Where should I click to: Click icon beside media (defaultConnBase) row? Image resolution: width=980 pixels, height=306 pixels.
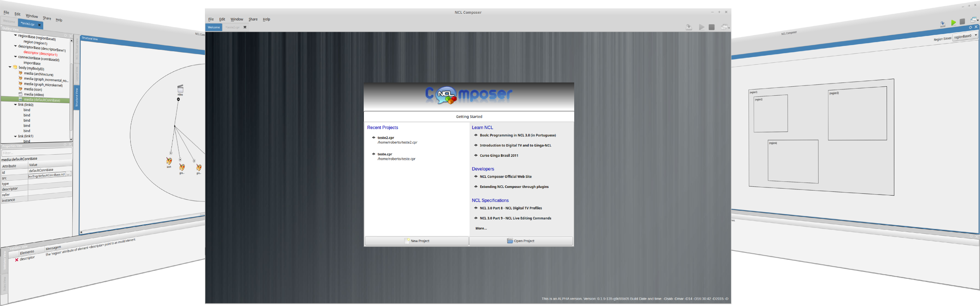point(20,99)
